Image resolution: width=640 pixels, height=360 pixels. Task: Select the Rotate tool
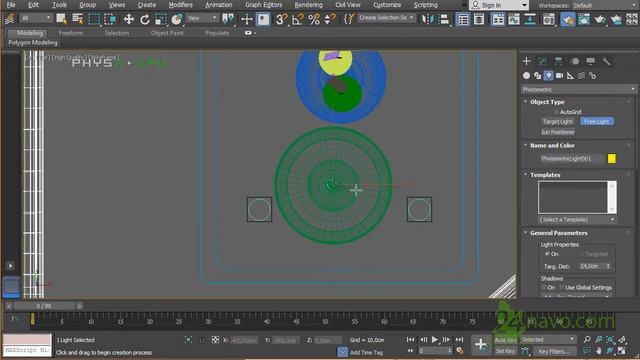click(x=145, y=19)
